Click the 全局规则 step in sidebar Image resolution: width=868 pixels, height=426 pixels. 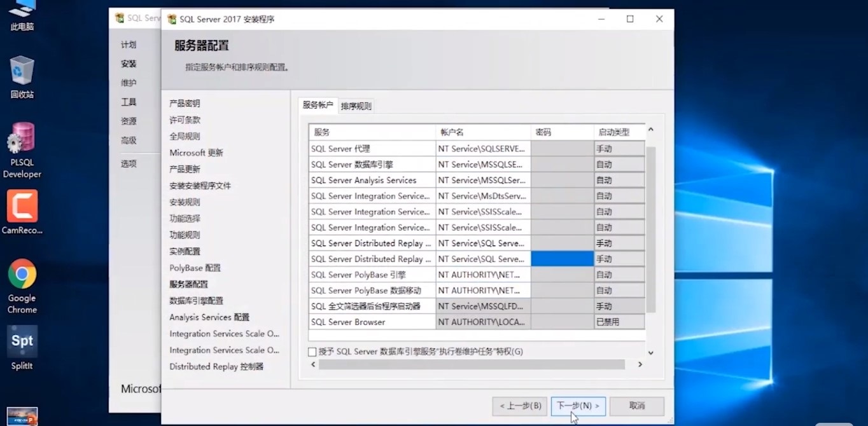pos(185,136)
